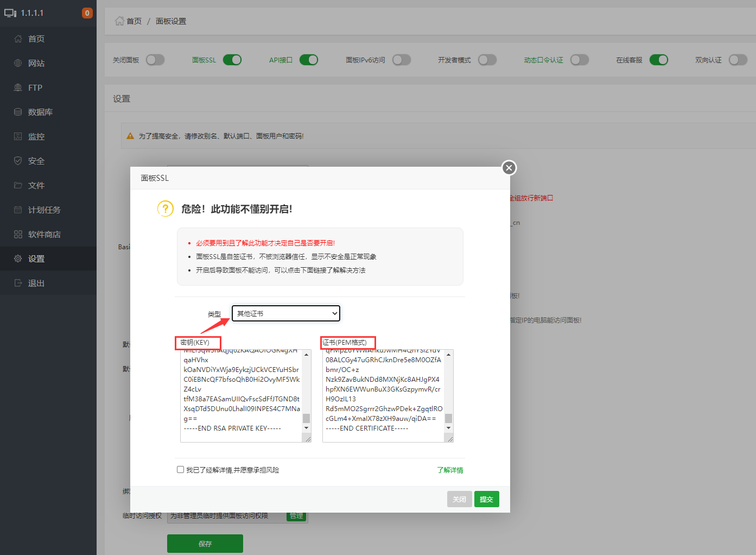Image resolution: width=756 pixels, height=555 pixels.
Task: Toggle the 面板IPv6访问 switch
Action: 402,60
